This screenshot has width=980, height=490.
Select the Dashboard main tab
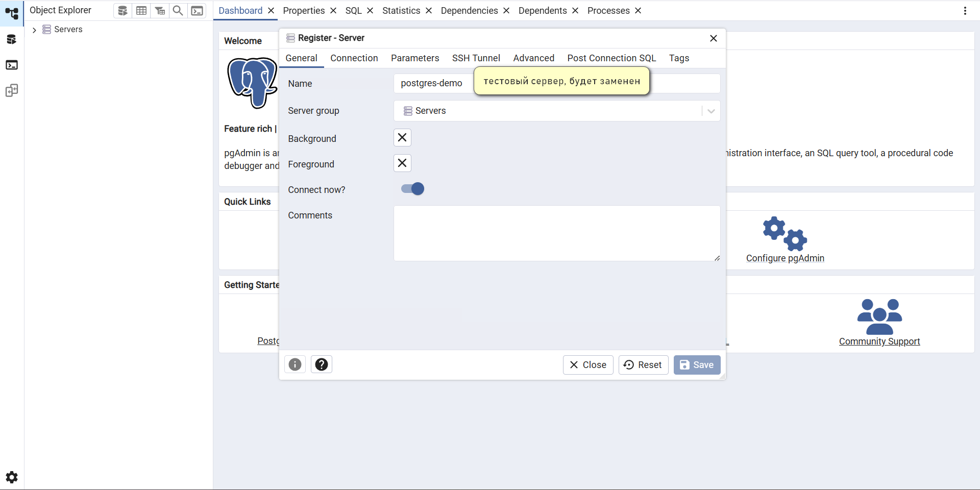[x=240, y=11]
